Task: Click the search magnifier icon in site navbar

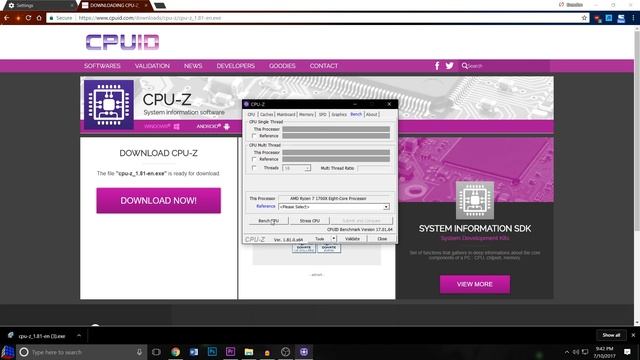Action: pyautogui.click(x=464, y=66)
